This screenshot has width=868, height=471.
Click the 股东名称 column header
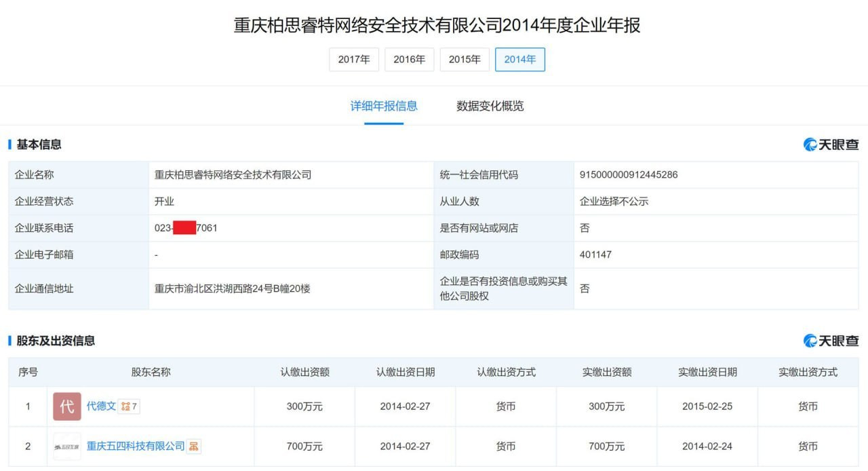[x=151, y=373]
